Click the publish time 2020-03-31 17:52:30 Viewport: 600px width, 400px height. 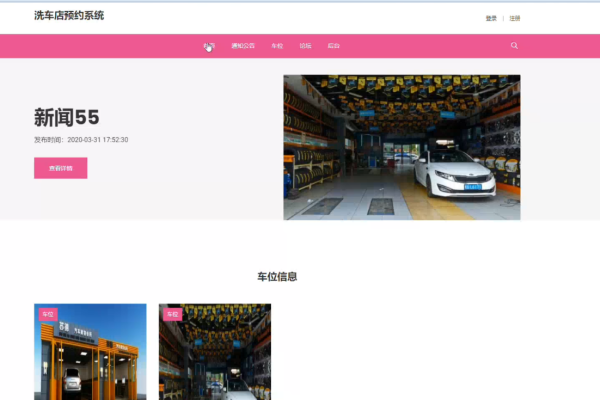click(x=98, y=140)
